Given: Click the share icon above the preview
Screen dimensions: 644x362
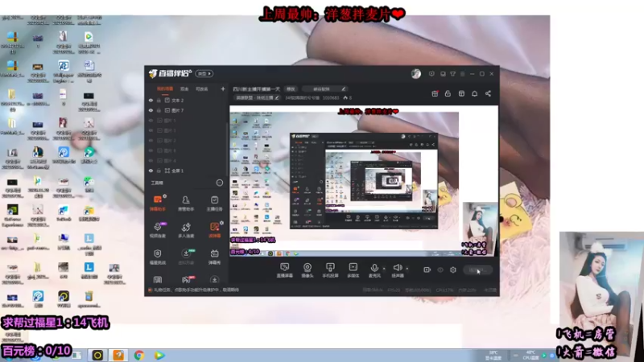Looking at the screenshot, I should (x=488, y=93).
